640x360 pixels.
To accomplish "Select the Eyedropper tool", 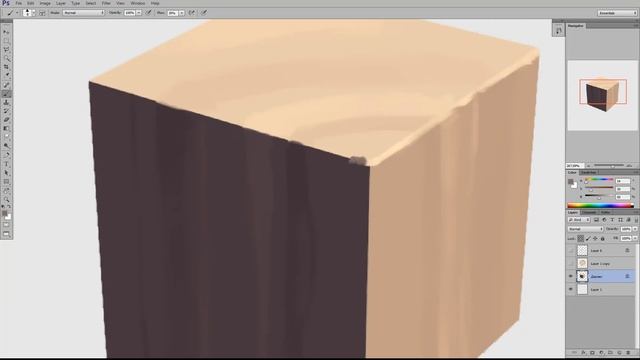I will click(x=6, y=76).
